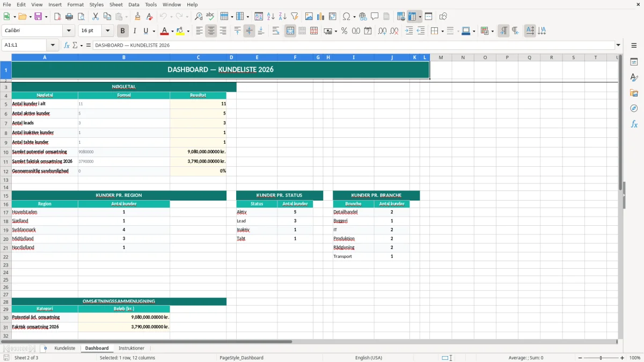The image size is (644, 362).
Task: Toggle Center Vertically alignment
Action: coord(249,31)
